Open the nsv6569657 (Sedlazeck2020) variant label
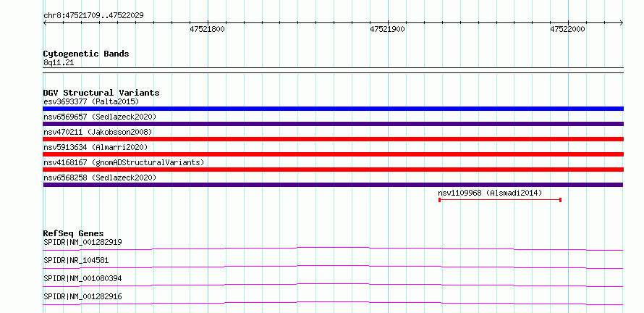Image resolution: width=644 pixels, height=313 pixels. (100, 117)
